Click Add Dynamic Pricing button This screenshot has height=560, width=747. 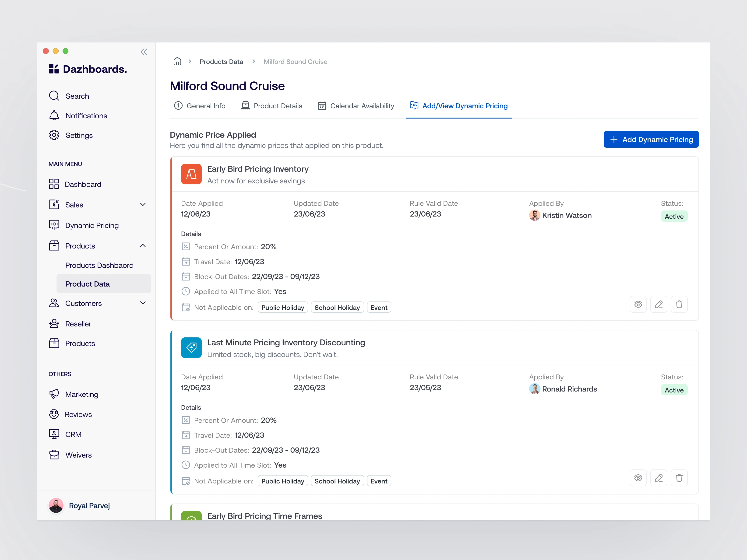pos(651,139)
